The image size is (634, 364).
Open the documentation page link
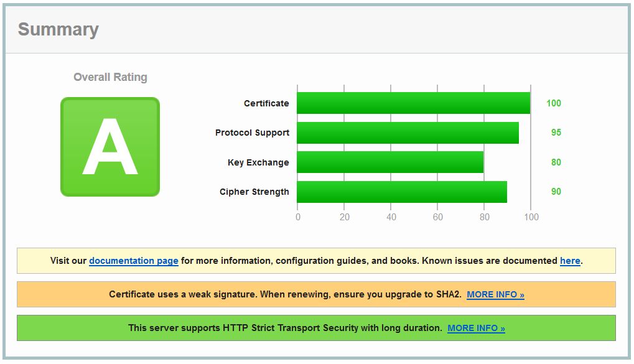click(x=133, y=261)
